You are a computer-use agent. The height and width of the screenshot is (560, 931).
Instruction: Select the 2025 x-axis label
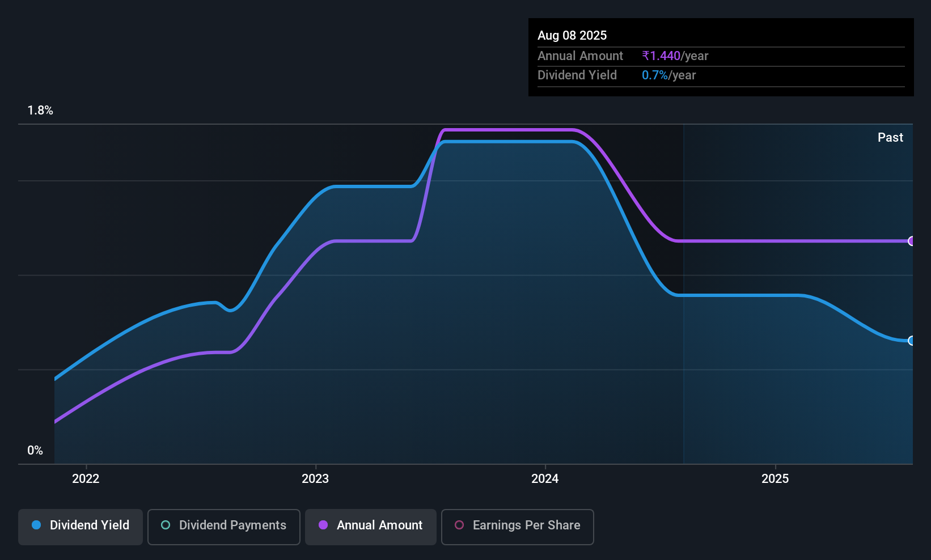click(x=775, y=479)
